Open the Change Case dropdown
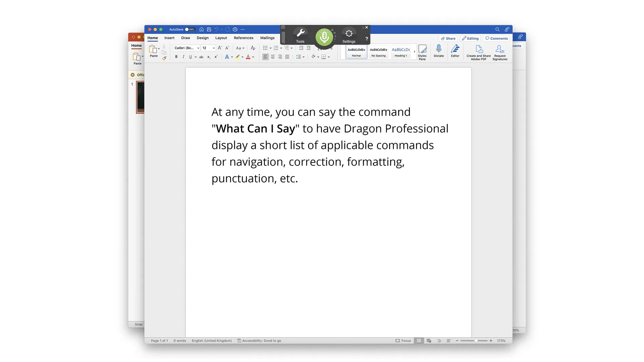This screenshot has height=362, width=644. coord(240,48)
